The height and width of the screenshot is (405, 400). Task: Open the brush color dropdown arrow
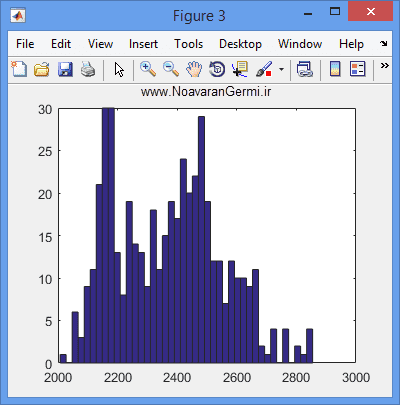pos(281,69)
